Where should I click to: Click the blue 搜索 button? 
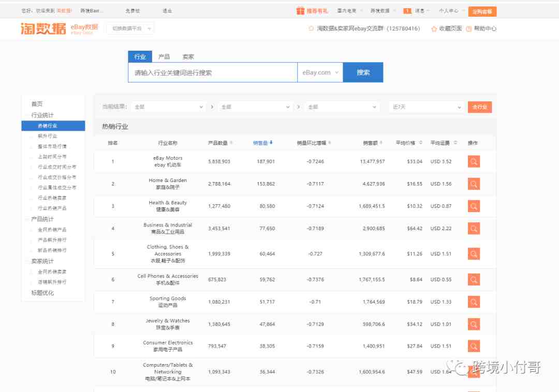tap(363, 72)
